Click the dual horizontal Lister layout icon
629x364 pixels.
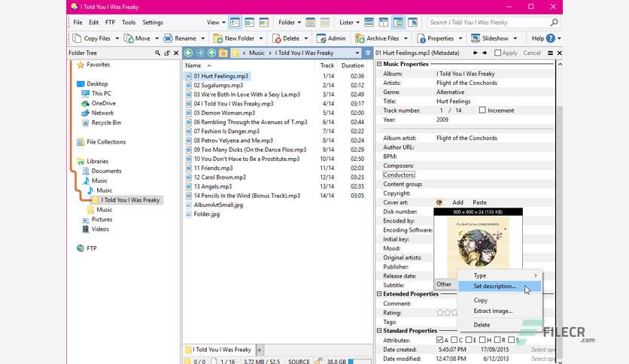coord(369,23)
